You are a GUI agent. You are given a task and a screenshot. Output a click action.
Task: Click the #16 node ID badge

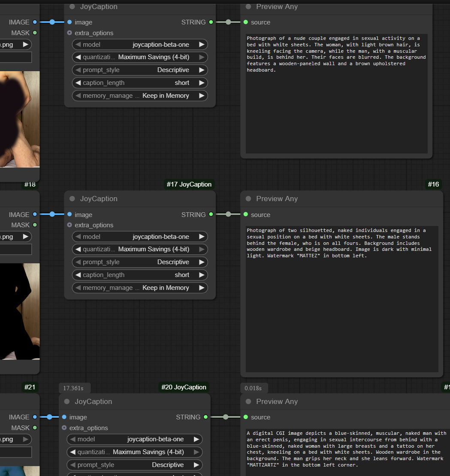433,184
